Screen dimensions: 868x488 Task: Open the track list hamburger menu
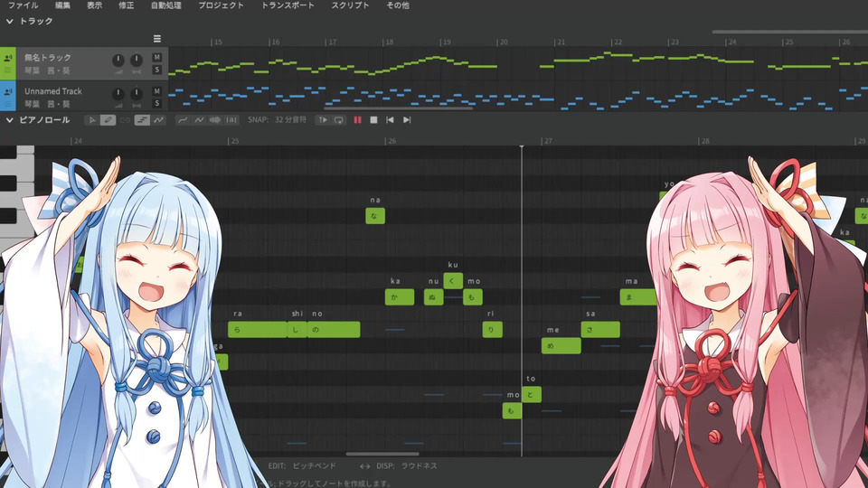(157, 39)
